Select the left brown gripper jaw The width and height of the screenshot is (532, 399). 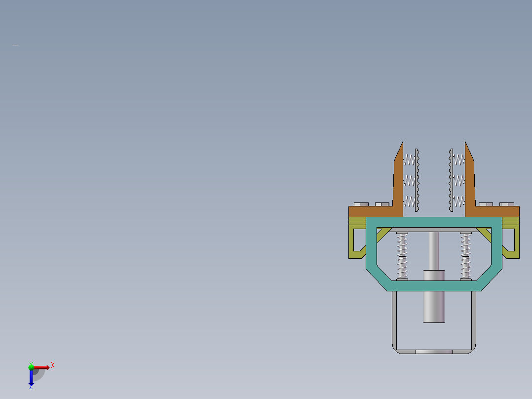click(398, 190)
